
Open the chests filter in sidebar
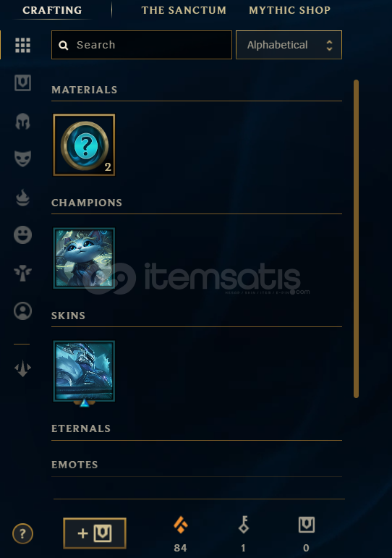[x=22, y=83]
